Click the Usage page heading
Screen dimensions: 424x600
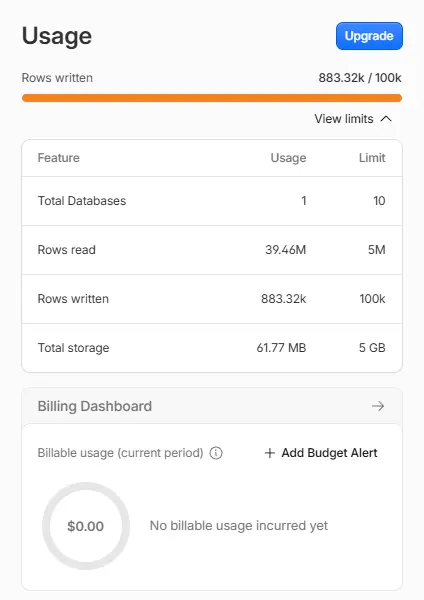[x=57, y=36]
